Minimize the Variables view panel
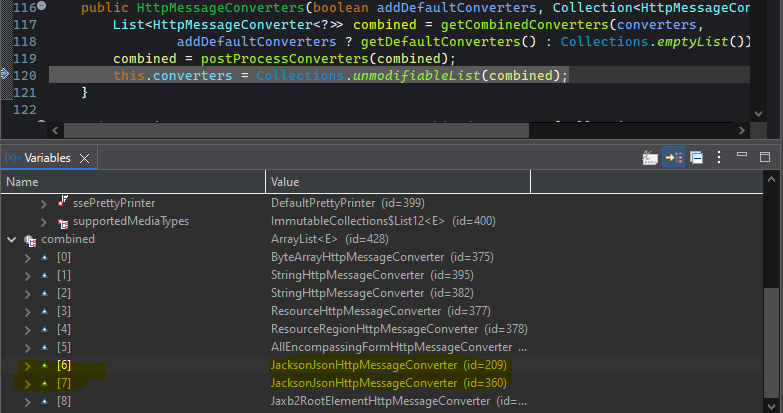Image resolution: width=783 pixels, height=413 pixels. click(742, 155)
